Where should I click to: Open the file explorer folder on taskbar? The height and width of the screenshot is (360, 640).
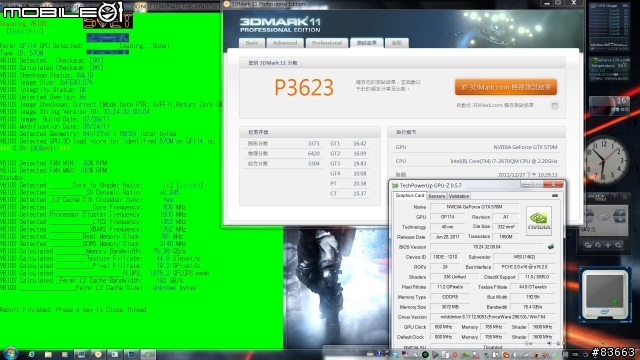[x=48, y=354]
